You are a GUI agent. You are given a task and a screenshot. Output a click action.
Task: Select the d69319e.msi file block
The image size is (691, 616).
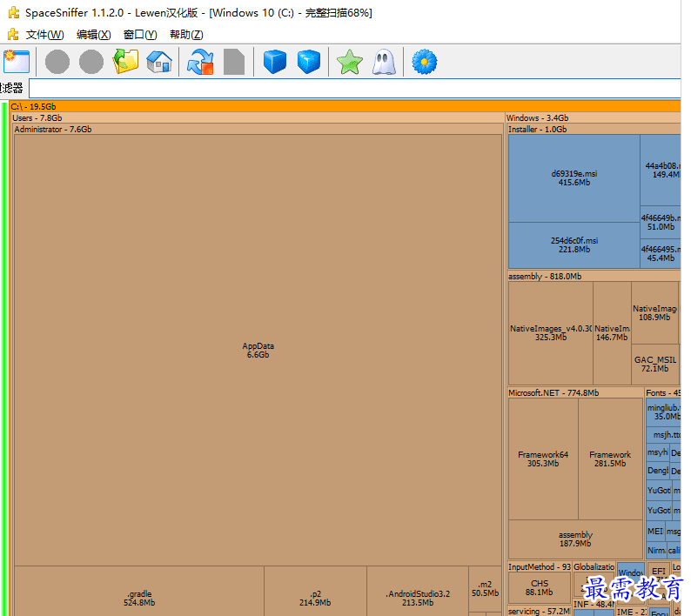[574, 178]
